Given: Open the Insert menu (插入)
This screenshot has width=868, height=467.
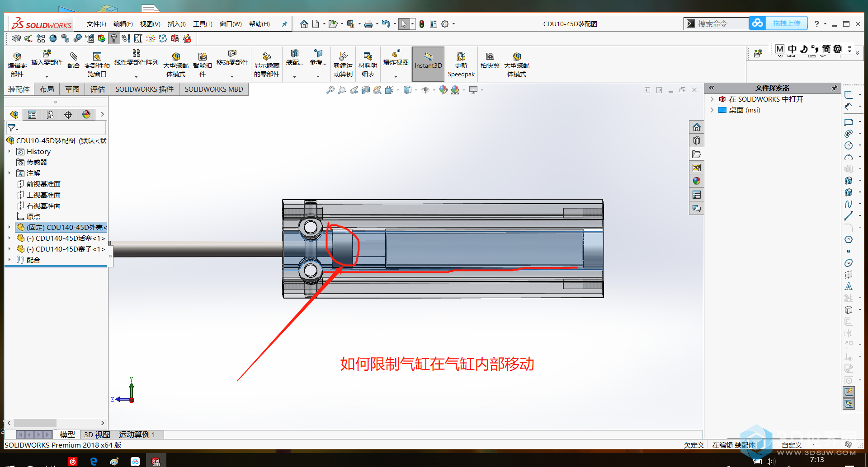Looking at the screenshot, I should [177, 24].
